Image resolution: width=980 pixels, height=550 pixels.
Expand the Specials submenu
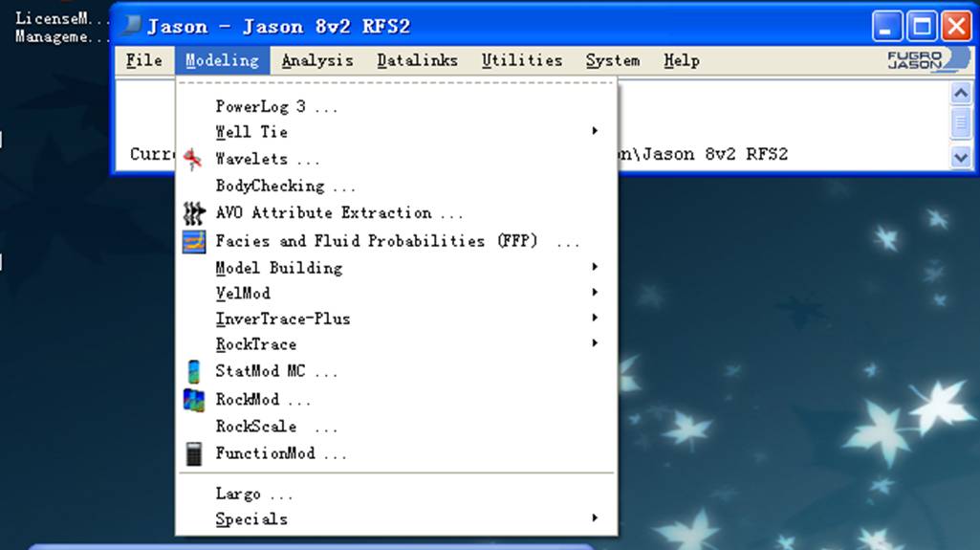(396, 519)
